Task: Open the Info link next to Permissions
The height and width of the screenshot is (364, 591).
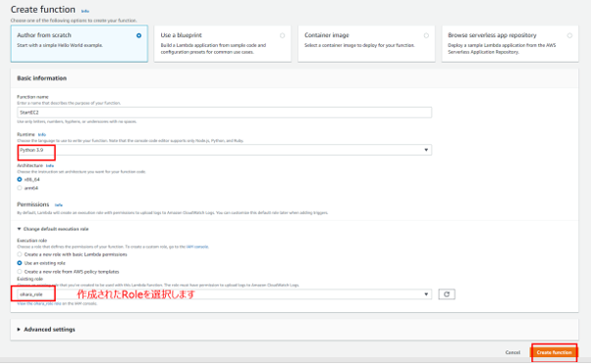Action: coord(59,205)
